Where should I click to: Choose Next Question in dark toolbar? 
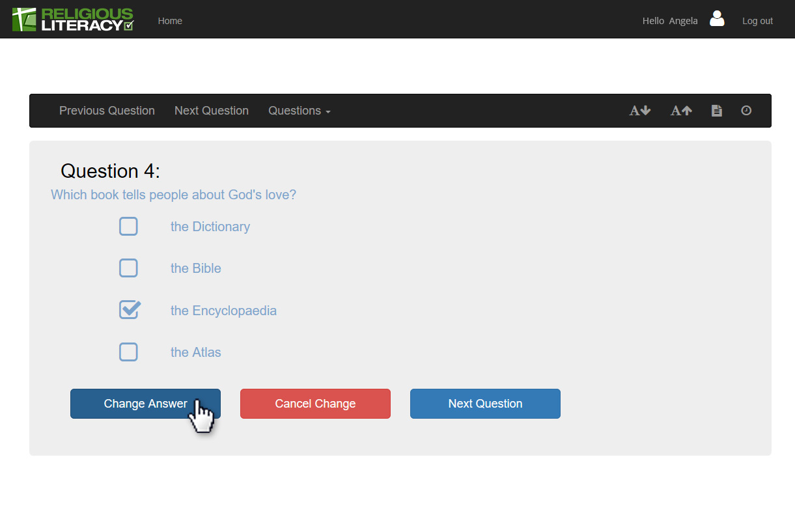pyautogui.click(x=211, y=111)
